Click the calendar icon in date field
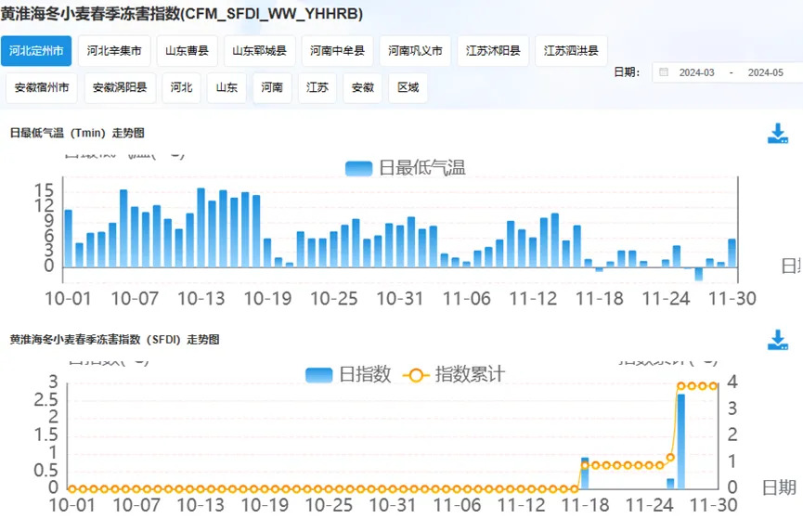Image resolution: width=803 pixels, height=532 pixels. coord(664,72)
